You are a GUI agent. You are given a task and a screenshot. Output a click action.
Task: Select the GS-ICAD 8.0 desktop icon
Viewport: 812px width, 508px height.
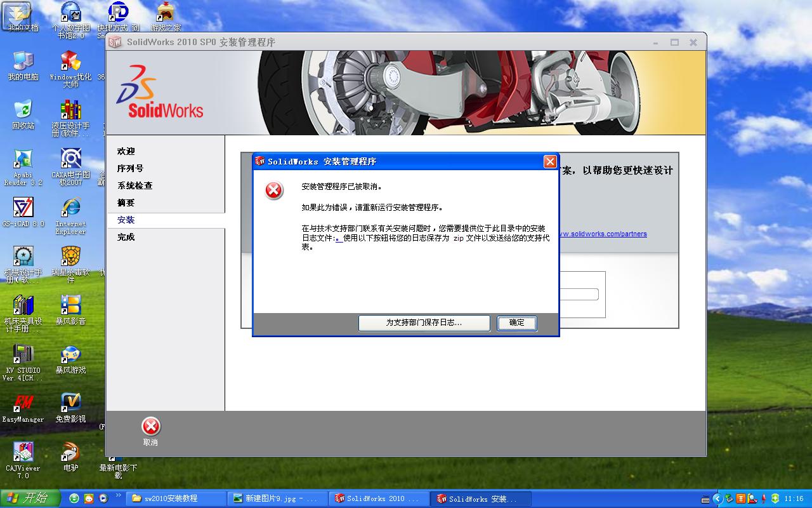pyautogui.click(x=23, y=212)
